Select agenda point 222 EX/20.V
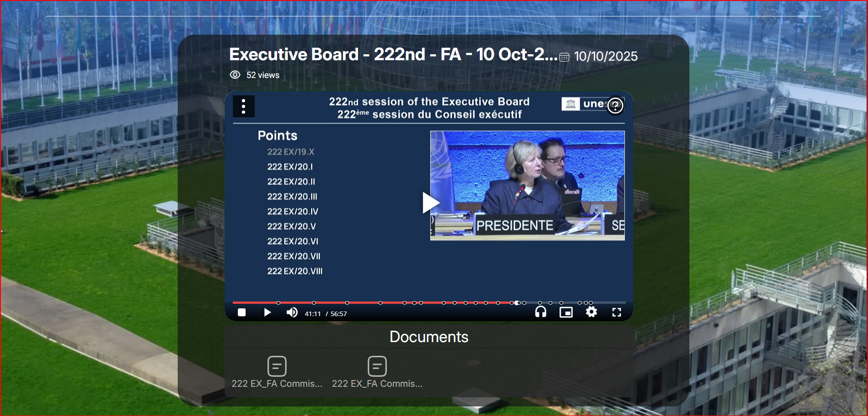The width and height of the screenshot is (868, 416). [291, 227]
